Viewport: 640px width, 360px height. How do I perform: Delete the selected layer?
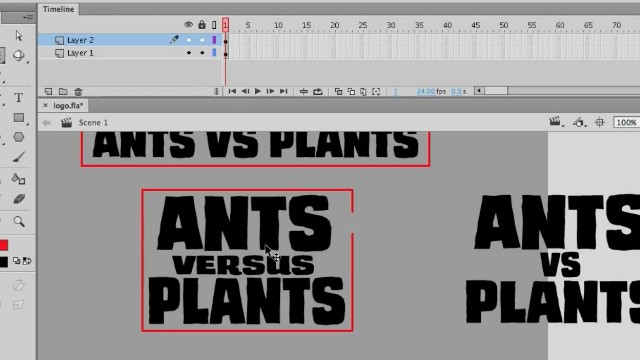pos(78,91)
